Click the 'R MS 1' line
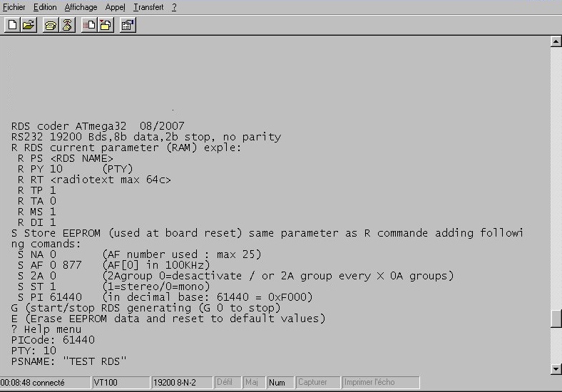The height and width of the screenshot is (392, 562). [x=37, y=212]
